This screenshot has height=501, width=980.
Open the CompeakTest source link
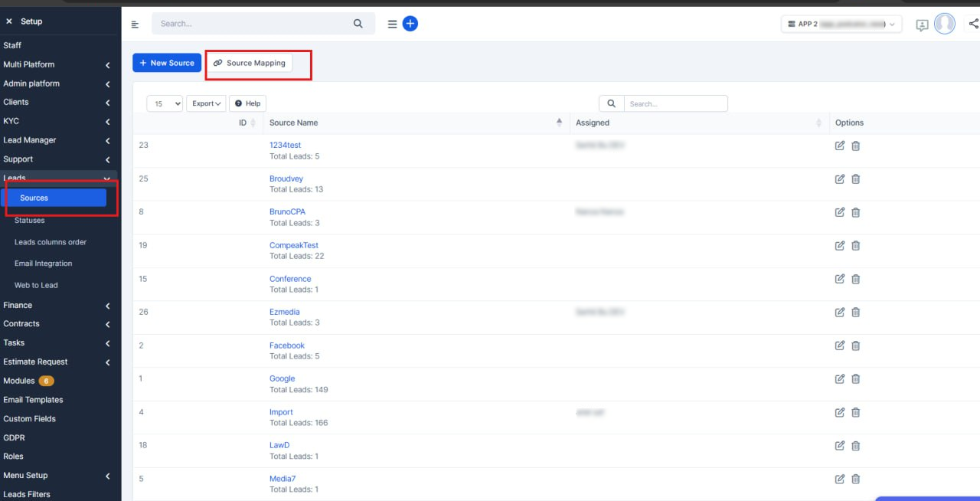point(294,245)
